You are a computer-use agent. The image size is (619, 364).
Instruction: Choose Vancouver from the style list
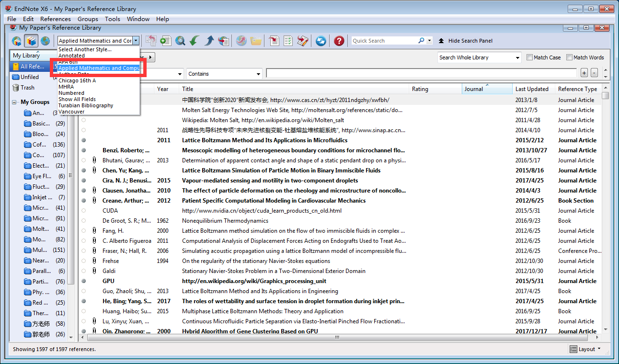(71, 112)
